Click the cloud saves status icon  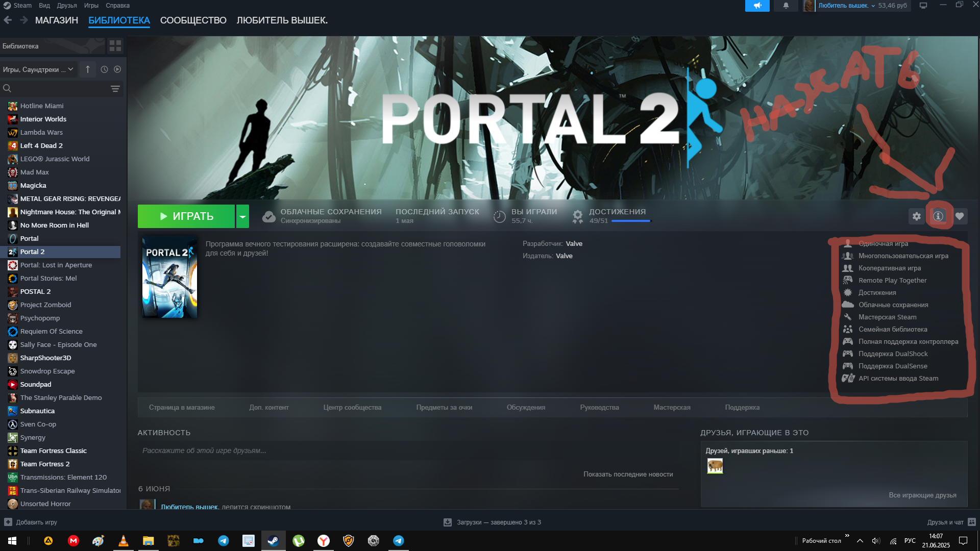click(x=269, y=216)
